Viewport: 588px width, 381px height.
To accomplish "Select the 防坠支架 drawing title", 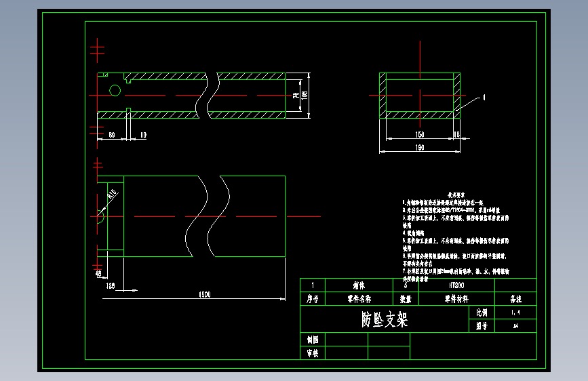I will click(x=385, y=319).
